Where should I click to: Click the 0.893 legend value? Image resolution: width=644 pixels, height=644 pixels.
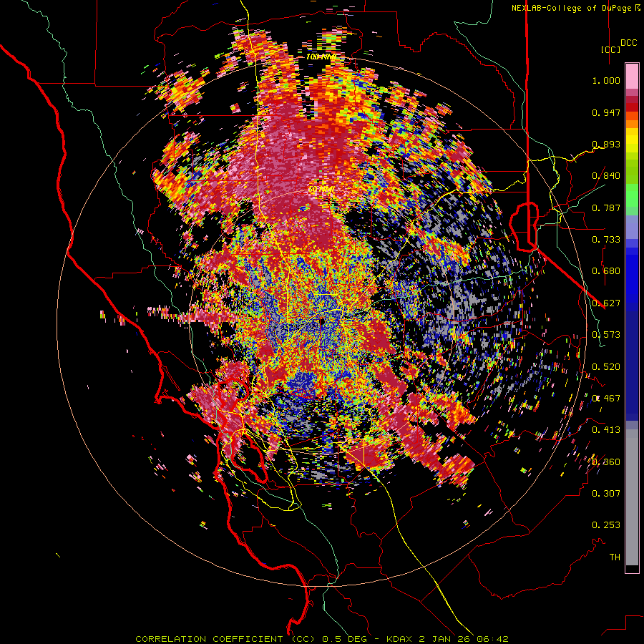tap(606, 144)
